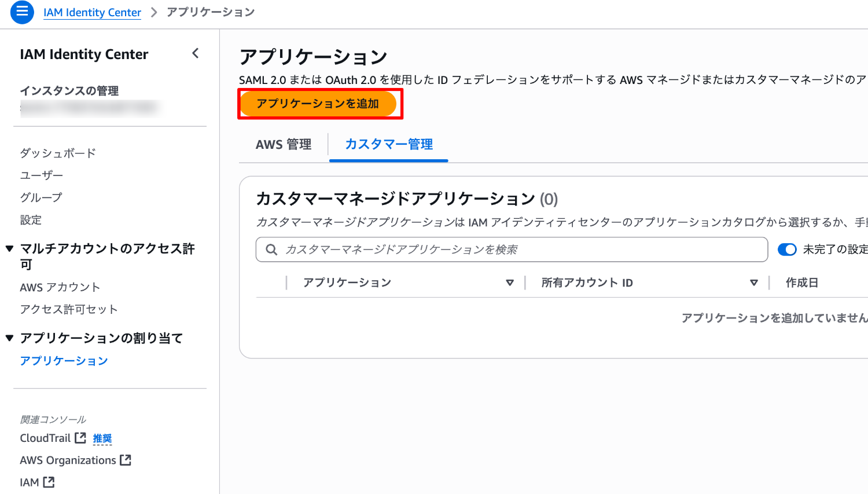Collapse the IAM Identity Center sidebar
The height and width of the screenshot is (494, 868).
196,53
